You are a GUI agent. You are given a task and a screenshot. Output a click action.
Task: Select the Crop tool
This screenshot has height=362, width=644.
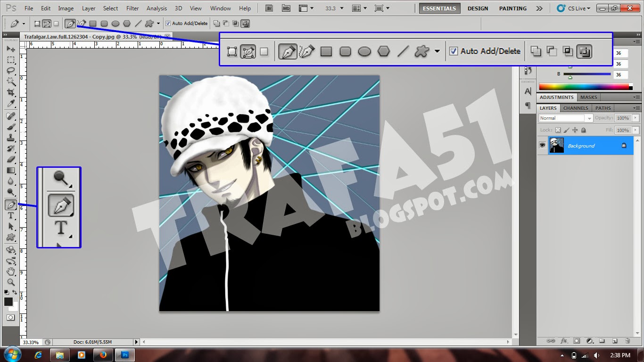click(10, 92)
